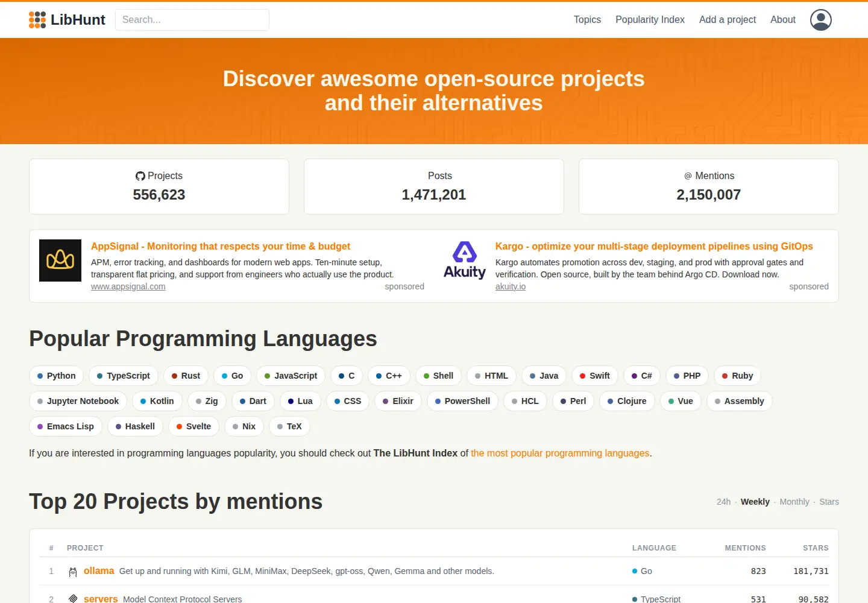Pick the Haskell language tag

[x=135, y=426]
